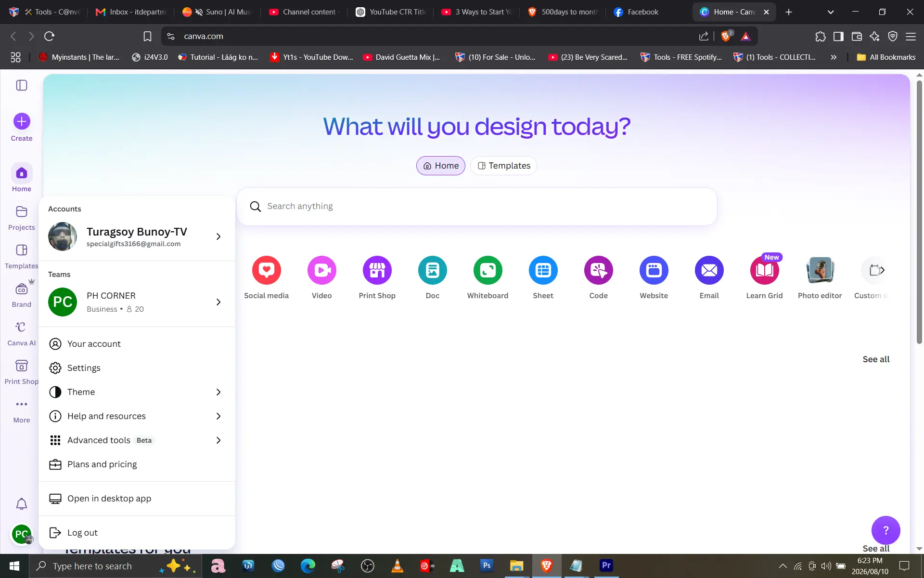The width and height of the screenshot is (924, 578).
Task: Open the All Bookmarks folder
Action: 886,57
